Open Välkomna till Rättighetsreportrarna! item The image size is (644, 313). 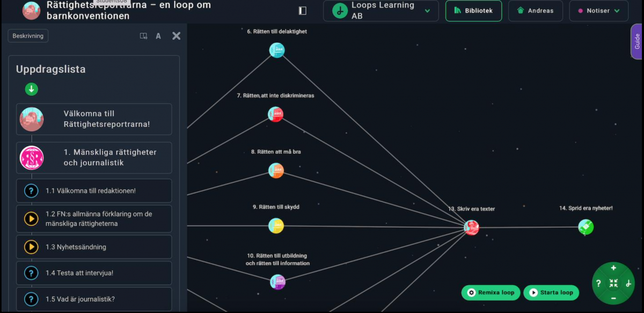point(94,119)
